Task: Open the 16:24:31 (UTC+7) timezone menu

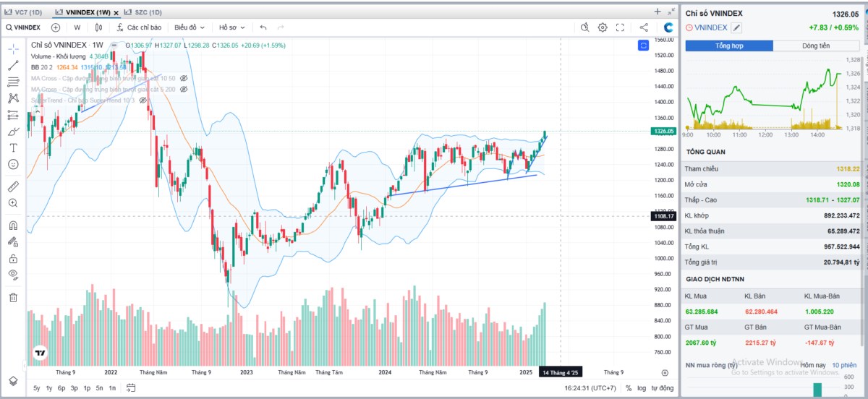Action: (x=591, y=388)
